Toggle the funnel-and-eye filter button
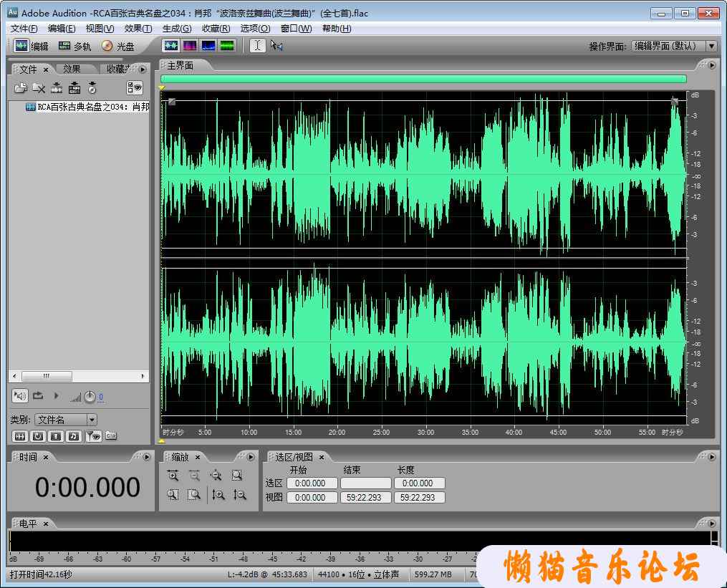The width and height of the screenshot is (727, 588). (x=93, y=436)
